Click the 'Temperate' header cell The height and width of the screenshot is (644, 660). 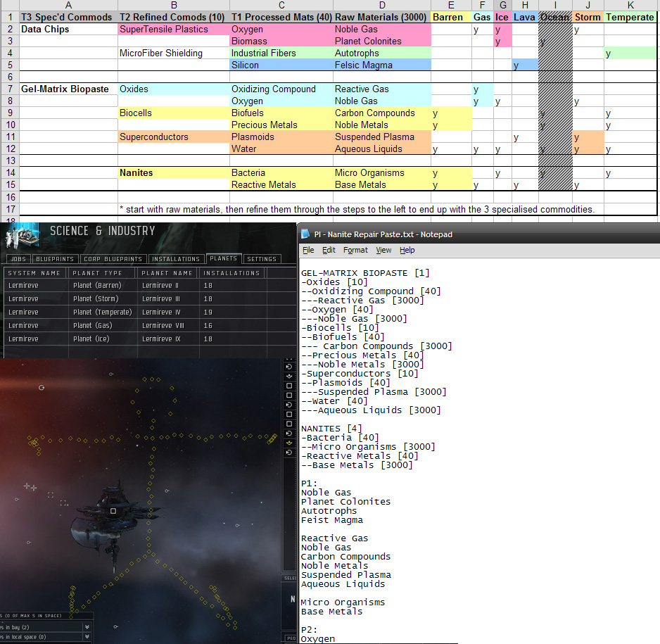tap(630, 18)
